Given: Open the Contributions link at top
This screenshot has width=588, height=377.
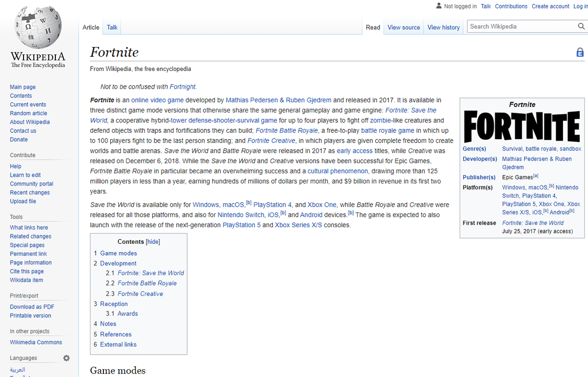Looking at the screenshot, I should [x=511, y=6].
